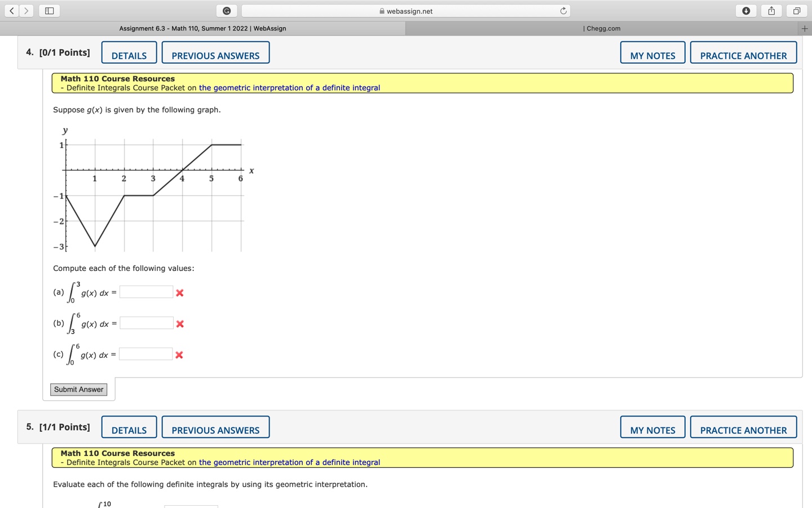812x508 pixels.
Task: Click the red X beside part (b) answer
Action: click(x=179, y=324)
